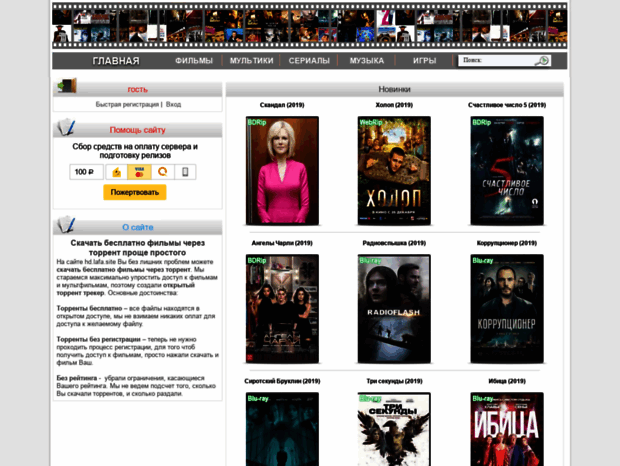Open Счастливое число 5 (2019) title link
Viewport: 620px width, 466px height.
coord(507,105)
